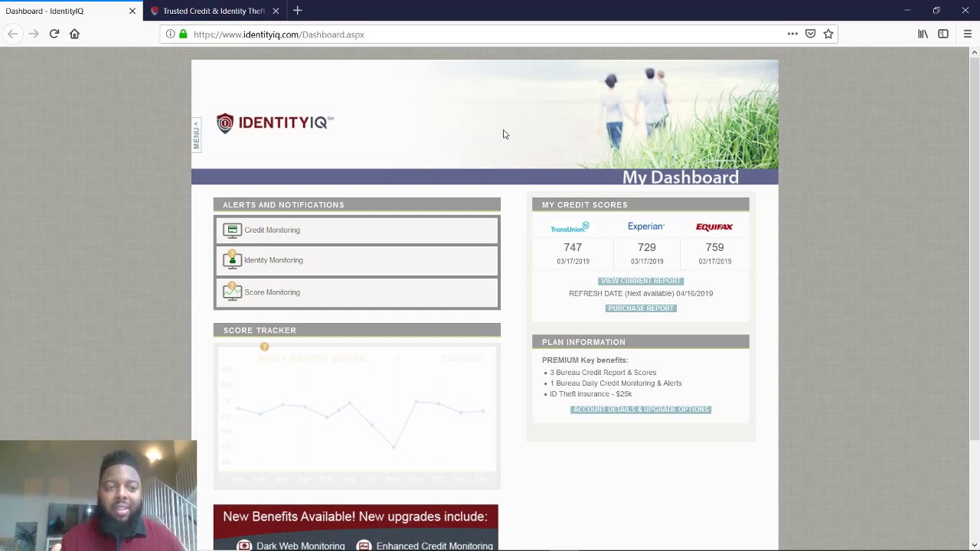Open the Identity Monitoring alerts row
Viewport: 980px width, 551px height.
coord(357,260)
